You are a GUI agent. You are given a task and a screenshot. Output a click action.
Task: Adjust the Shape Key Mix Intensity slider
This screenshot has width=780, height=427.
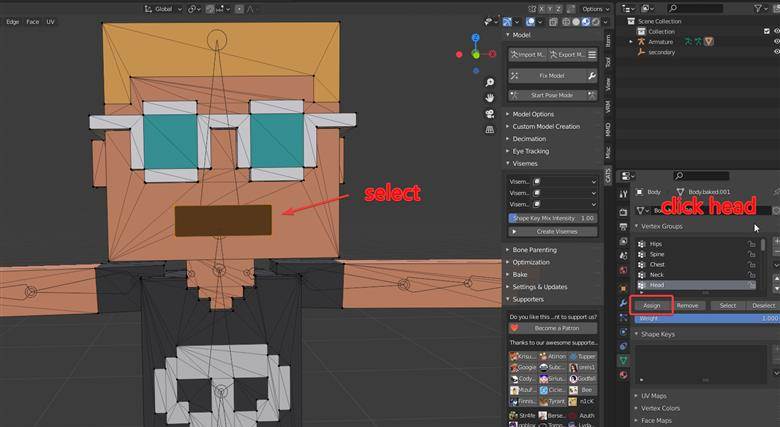(552, 218)
